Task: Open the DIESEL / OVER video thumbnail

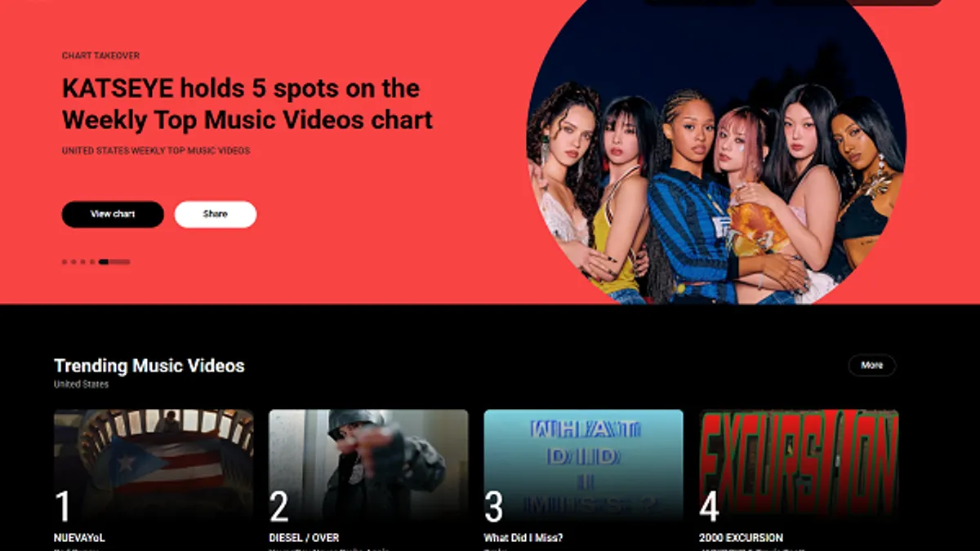Action: 368,465
